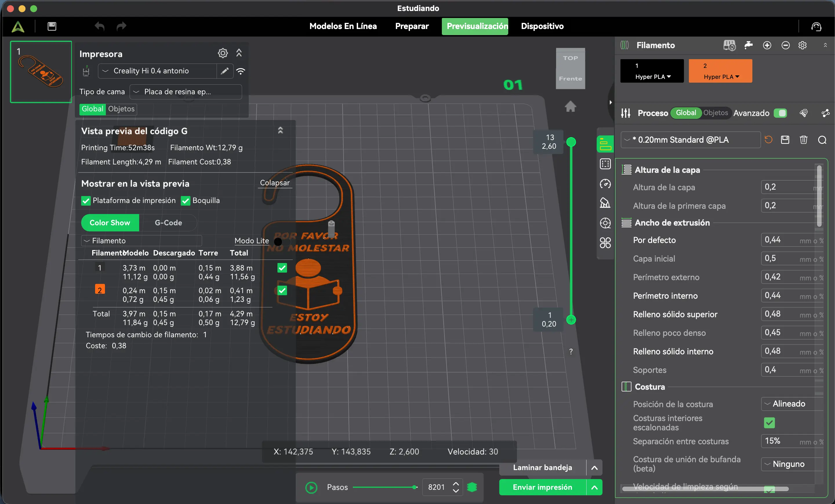This screenshot has height=504, width=835.
Task: Open the support headset icon
Action: tap(816, 26)
